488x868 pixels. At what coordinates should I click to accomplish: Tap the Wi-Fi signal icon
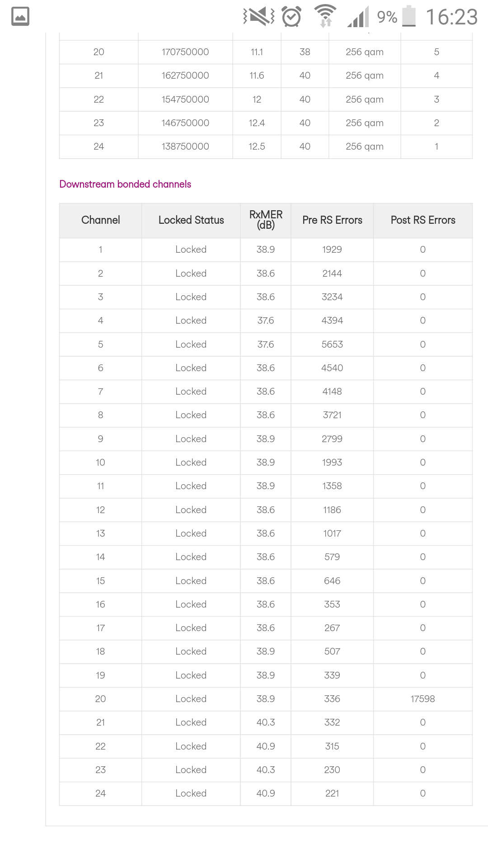pyautogui.click(x=325, y=16)
